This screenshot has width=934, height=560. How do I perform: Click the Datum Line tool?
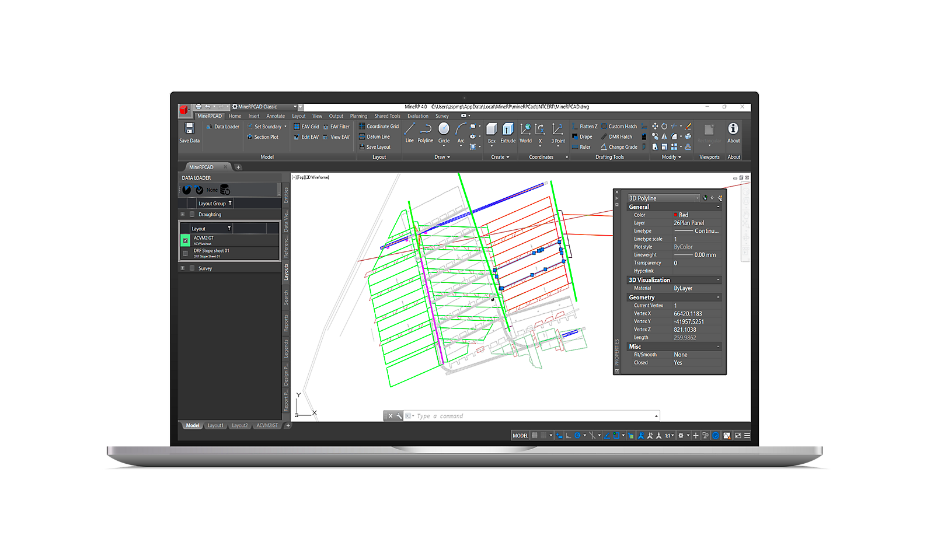pyautogui.click(x=375, y=136)
